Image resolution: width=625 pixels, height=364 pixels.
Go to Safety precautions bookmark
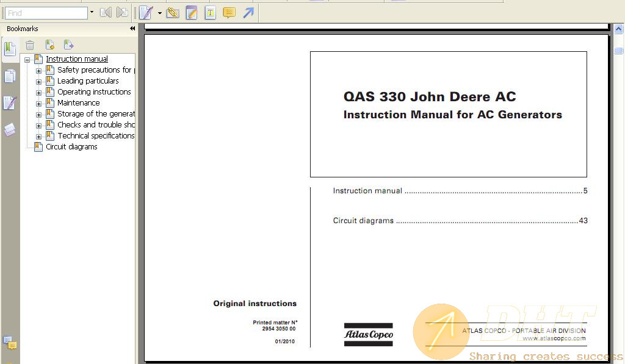[96, 70]
